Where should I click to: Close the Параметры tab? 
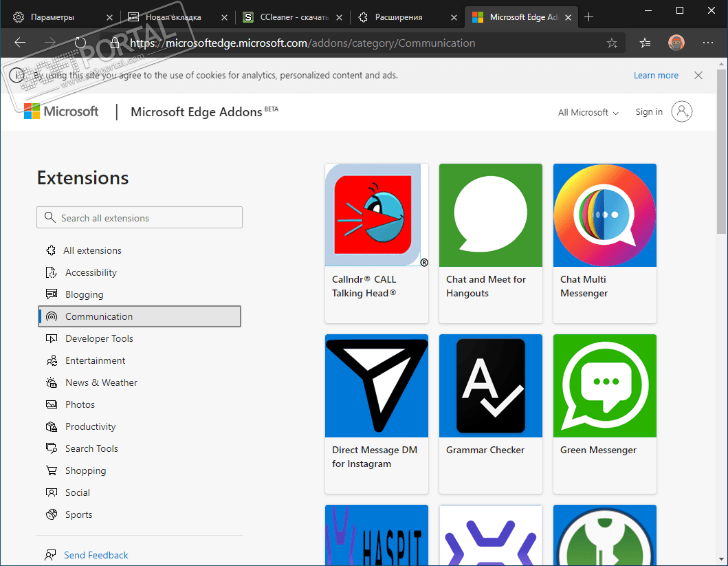pyautogui.click(x=109, y=18)
